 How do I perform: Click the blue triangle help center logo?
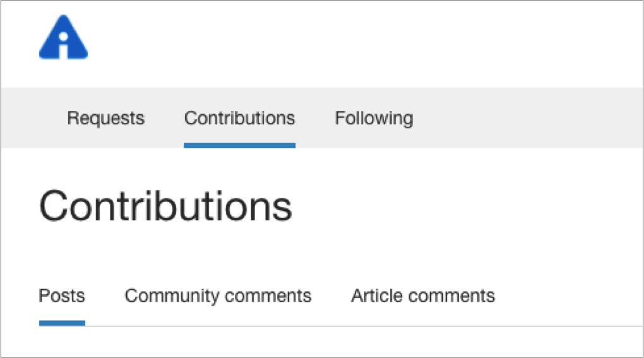click(x=63, y=39)
